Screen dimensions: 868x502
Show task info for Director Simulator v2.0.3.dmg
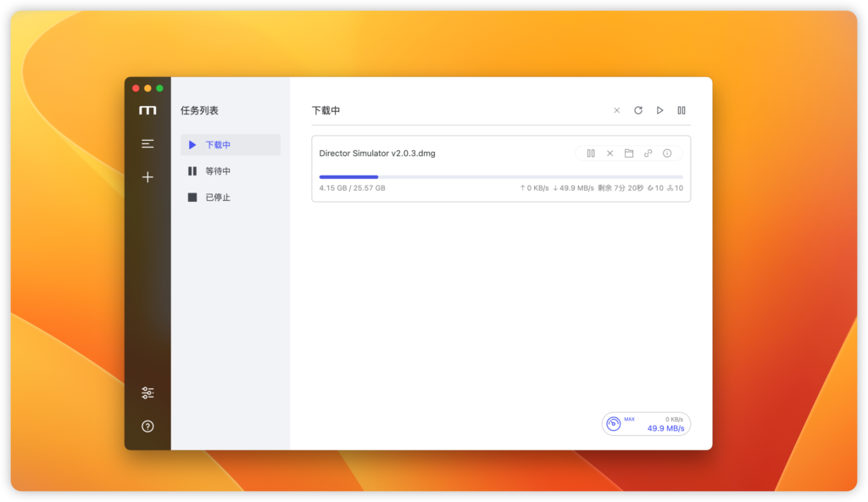click(668, 153)
